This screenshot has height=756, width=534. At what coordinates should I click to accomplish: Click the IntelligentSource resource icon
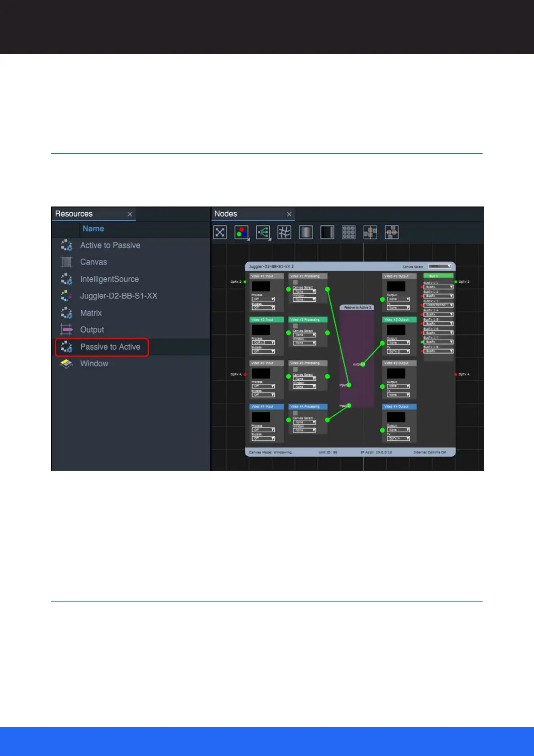click(x=66, y=279)
